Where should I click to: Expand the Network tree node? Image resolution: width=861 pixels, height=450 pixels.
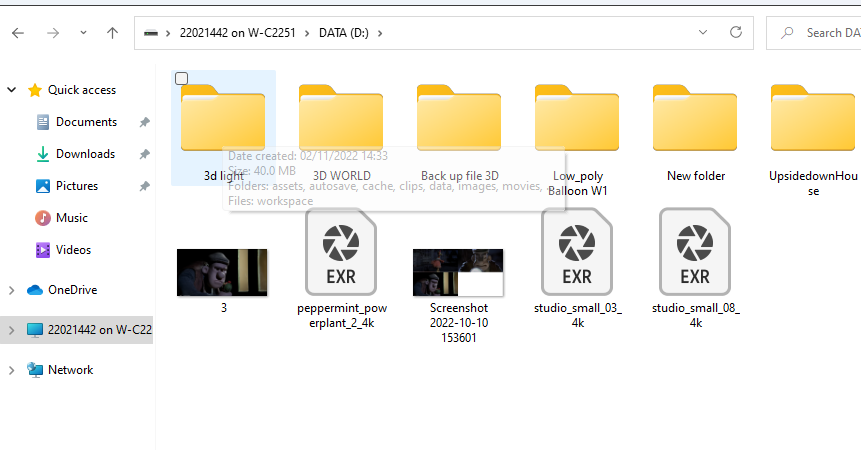click(x=12, y=370)
